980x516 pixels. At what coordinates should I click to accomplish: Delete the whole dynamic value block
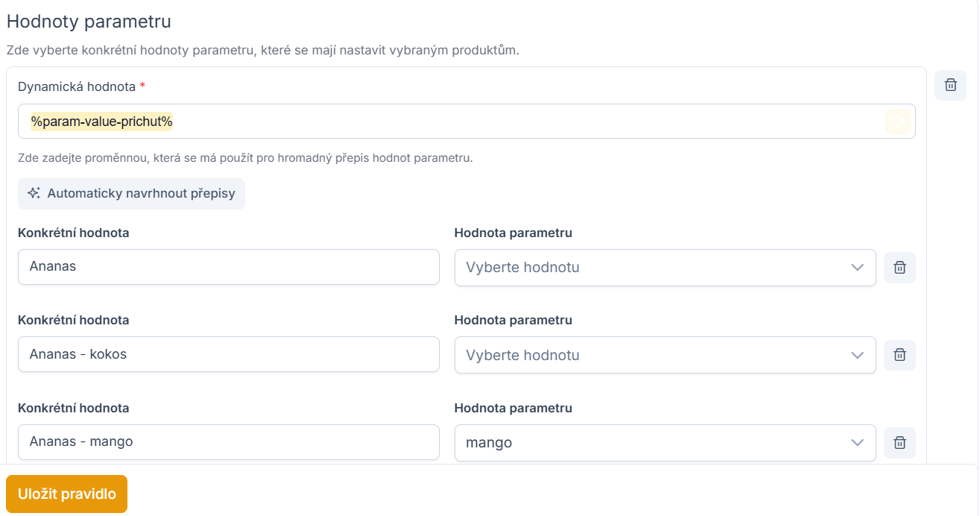coord(950,85)
